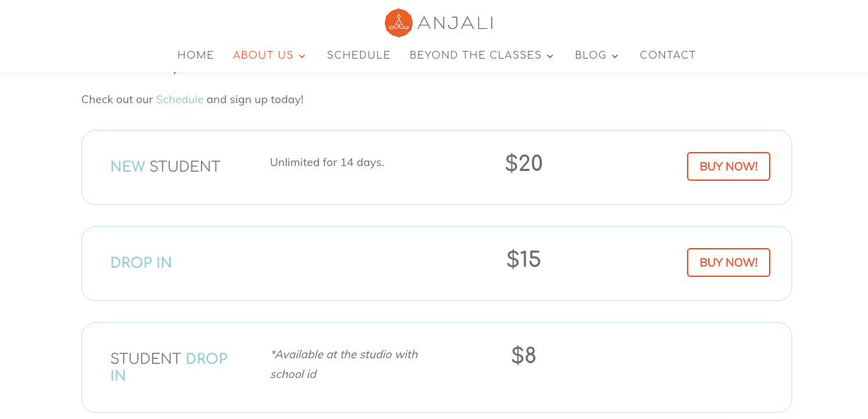Screen dimensions: 868x419
Task: Go to the Schedule nav item
Action: 359,55
